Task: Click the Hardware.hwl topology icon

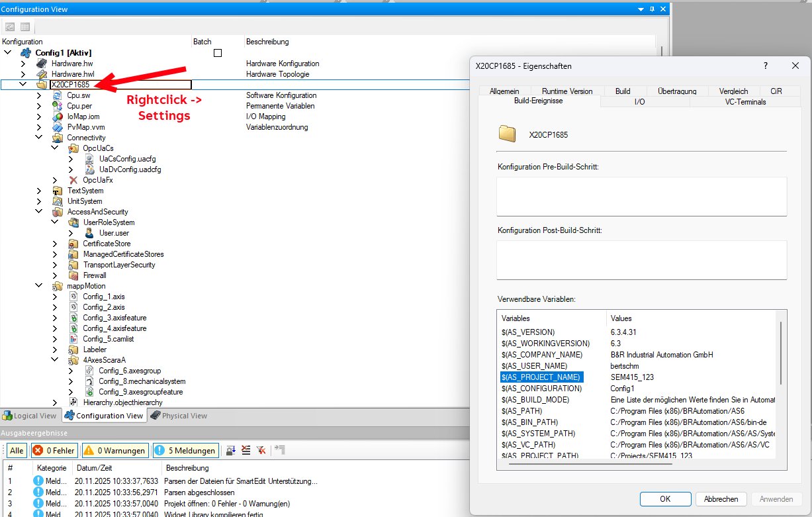Action: tap(42, 74)
